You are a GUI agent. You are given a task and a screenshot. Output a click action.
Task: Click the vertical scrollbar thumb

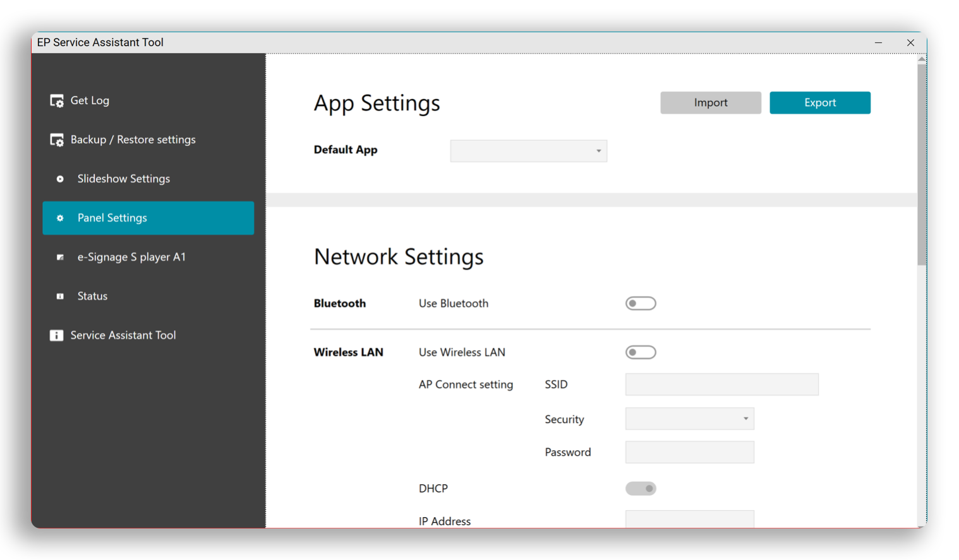coord(922,164)
